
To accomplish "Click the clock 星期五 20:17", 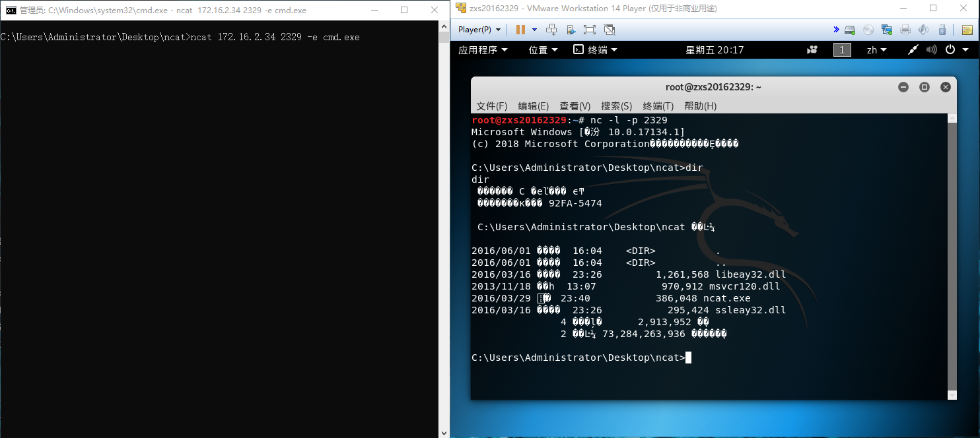I will point(715,50).
